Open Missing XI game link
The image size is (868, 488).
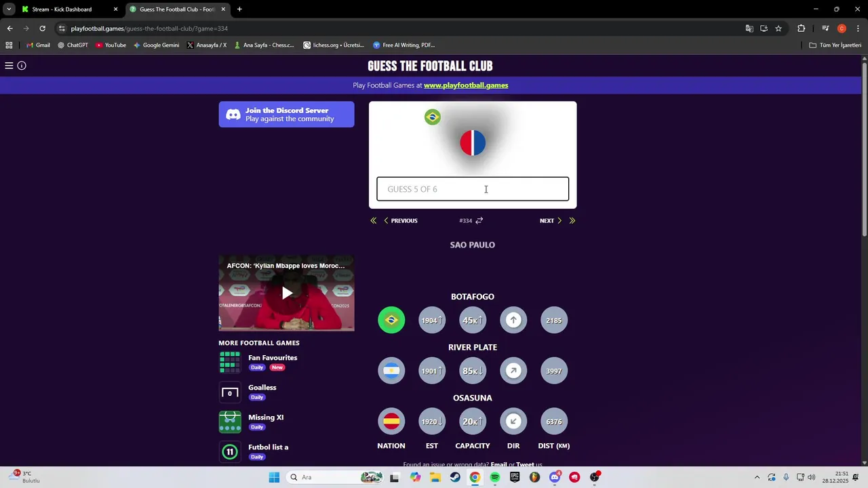(266, 418)
